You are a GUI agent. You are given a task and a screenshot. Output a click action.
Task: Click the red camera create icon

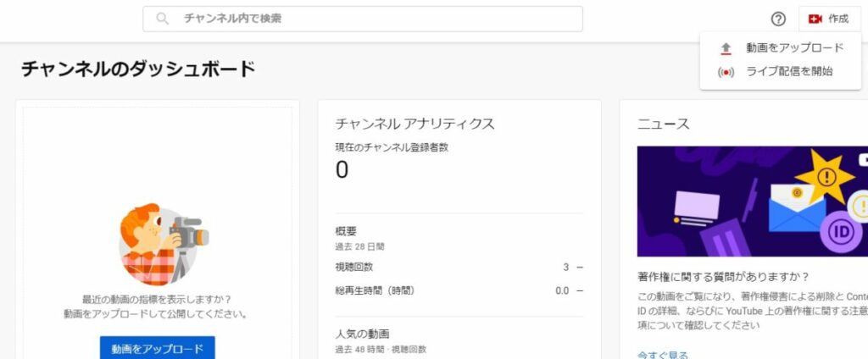coord(815,19)
